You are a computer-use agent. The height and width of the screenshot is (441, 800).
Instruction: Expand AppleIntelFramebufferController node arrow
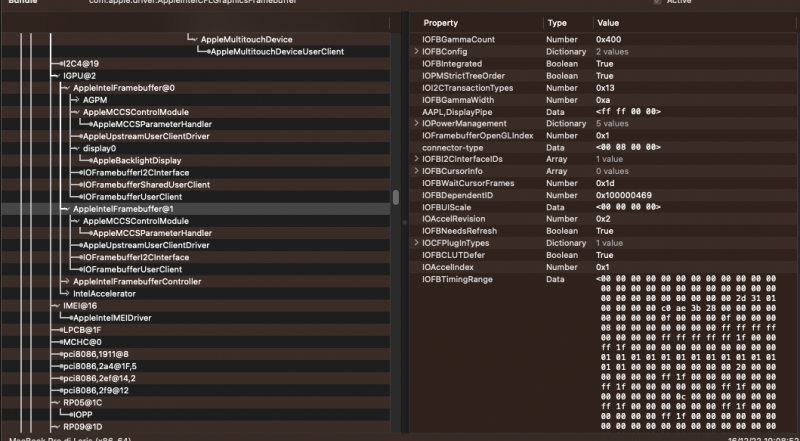(x=66, y=282)
